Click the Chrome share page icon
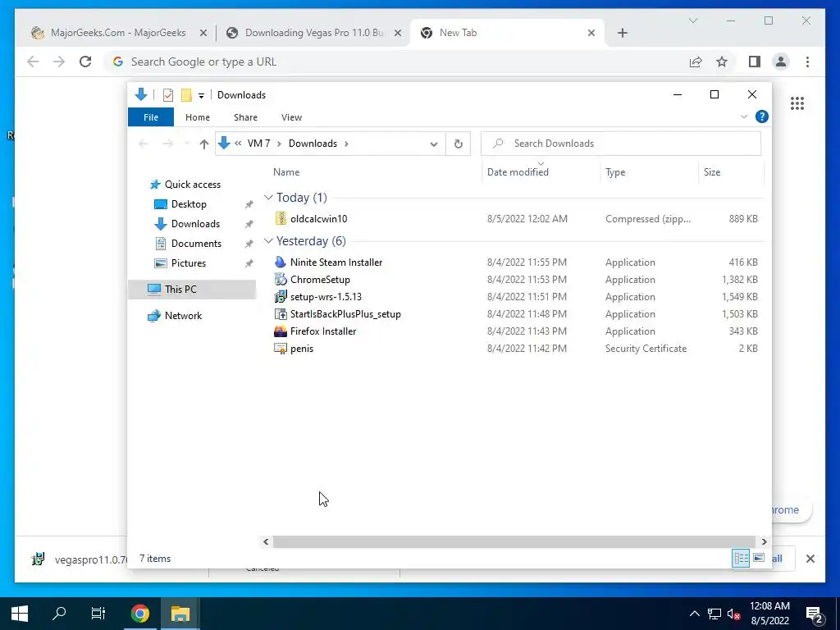Image resolution: width=840 pixels, height=630 pixels. (x=696, y=62)
